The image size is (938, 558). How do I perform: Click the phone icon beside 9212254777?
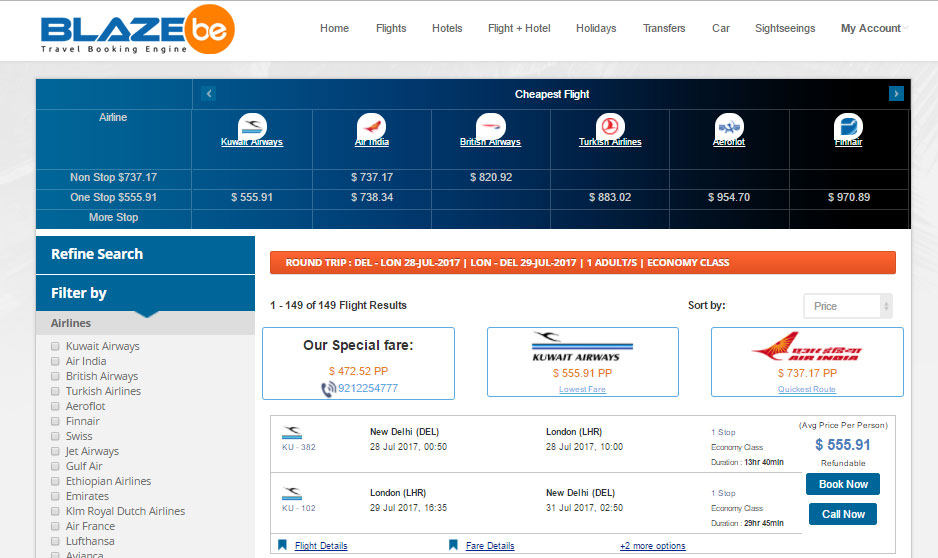(x=328, y=389)
